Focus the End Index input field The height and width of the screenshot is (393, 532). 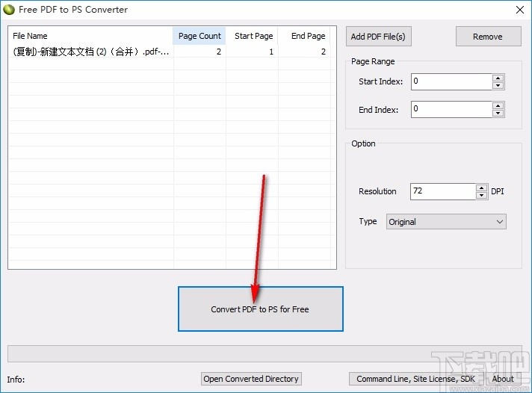coord(451,109)
